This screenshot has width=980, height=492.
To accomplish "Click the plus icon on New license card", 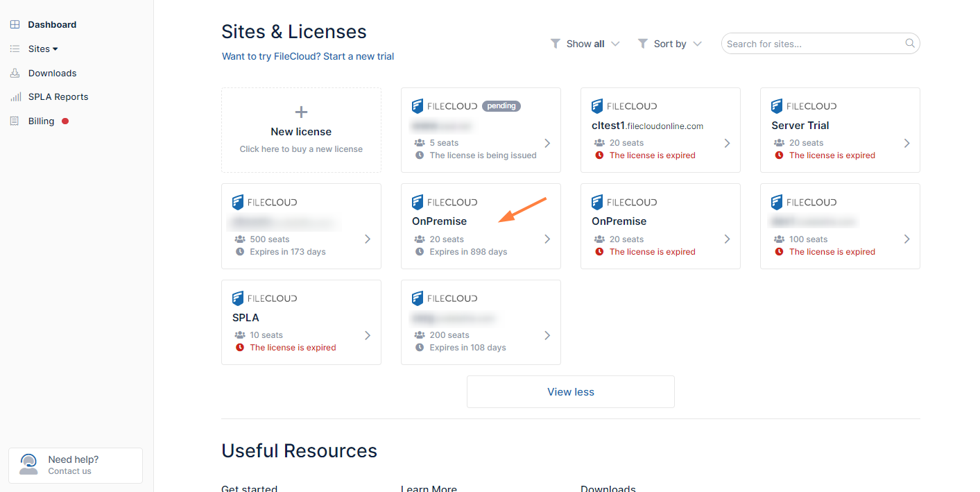I will point(301,112).
